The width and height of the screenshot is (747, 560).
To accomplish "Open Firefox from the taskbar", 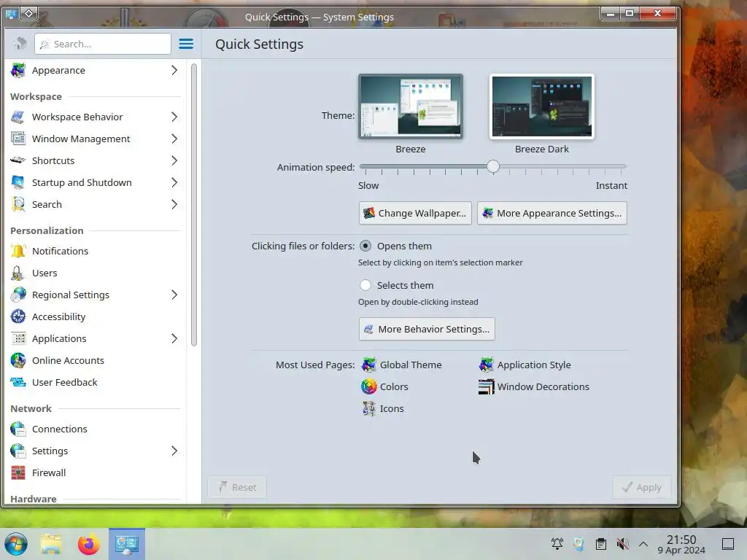I will pyautogui.click(x=88, y=544).
